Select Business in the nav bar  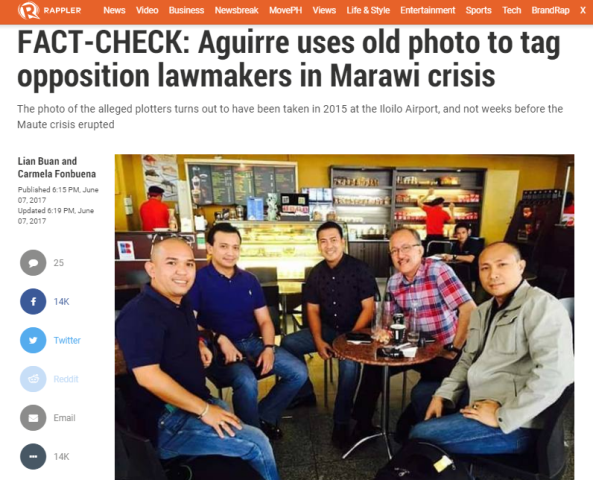186,10
